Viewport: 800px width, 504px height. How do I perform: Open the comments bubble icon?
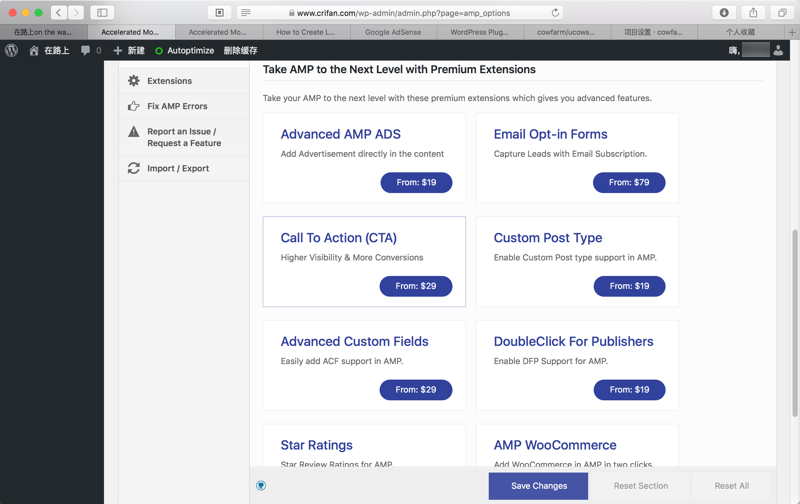pos(86,50)
